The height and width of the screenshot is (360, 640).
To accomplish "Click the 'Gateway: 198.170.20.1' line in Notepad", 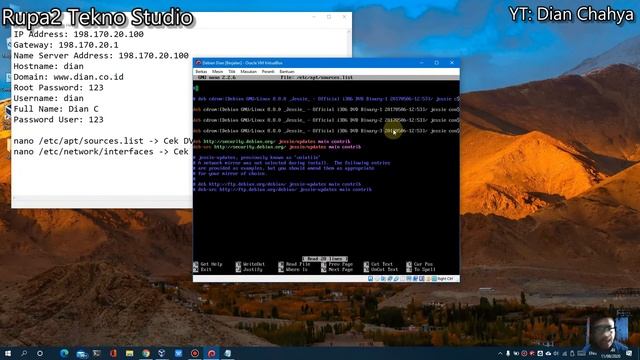I will pos(66,45).
